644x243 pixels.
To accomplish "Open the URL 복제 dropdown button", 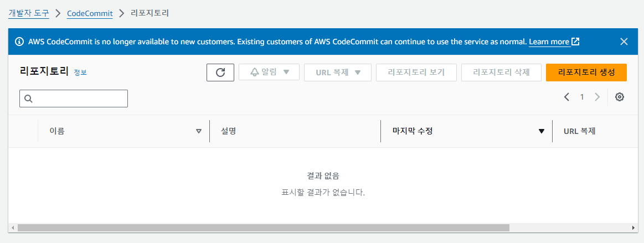I will point(338,73).
